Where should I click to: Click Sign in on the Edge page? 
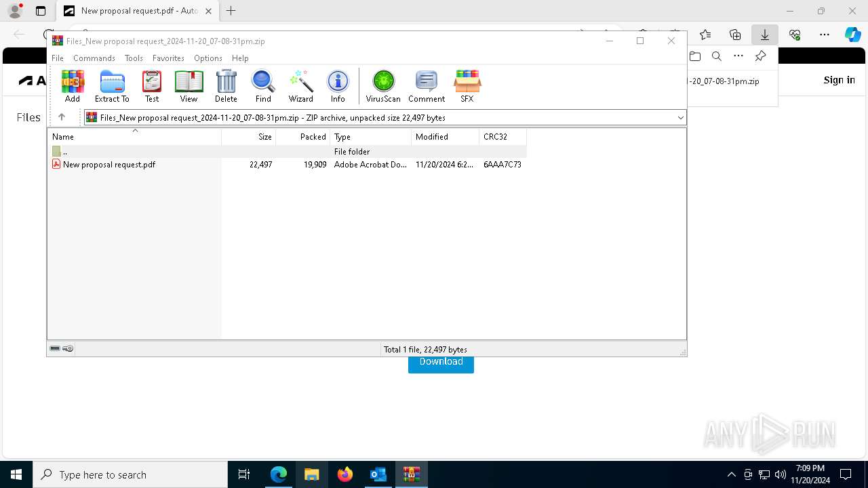[x=839, y=80]
